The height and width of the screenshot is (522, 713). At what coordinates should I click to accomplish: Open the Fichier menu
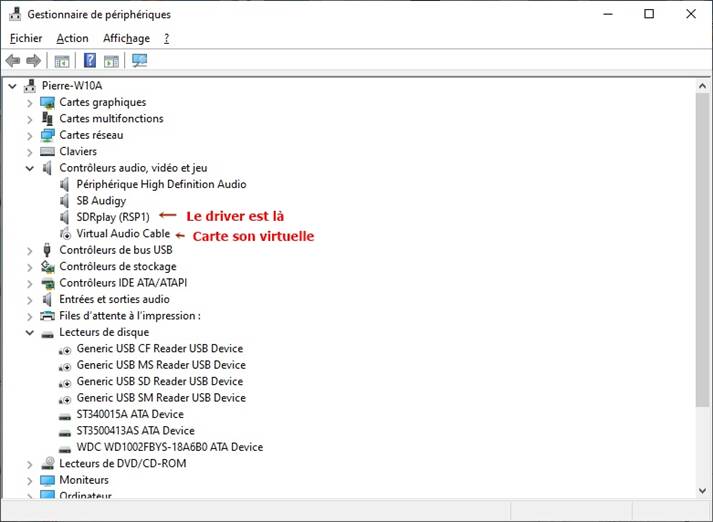tap(26, 38)
